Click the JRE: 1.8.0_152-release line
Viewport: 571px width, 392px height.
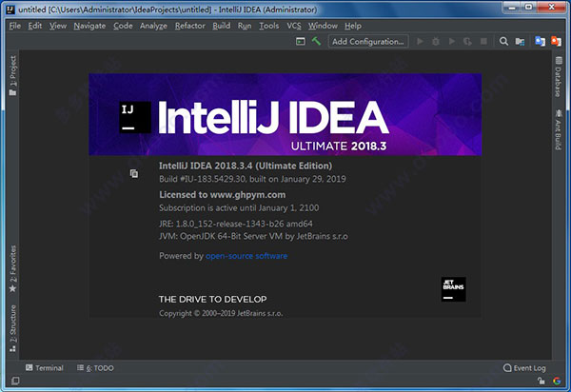(x=236, y=224)
